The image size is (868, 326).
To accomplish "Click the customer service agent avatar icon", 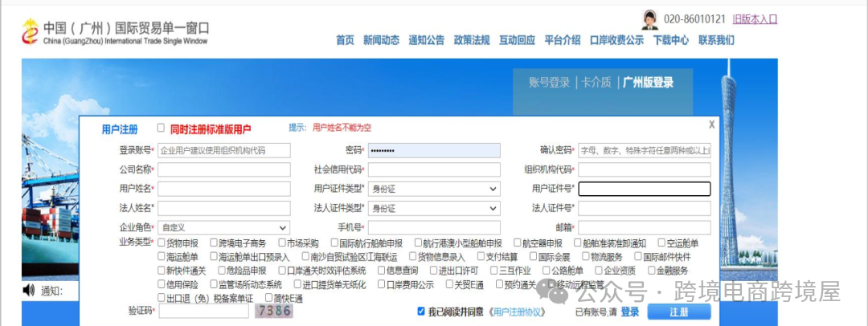I will [x=650, y=19].
